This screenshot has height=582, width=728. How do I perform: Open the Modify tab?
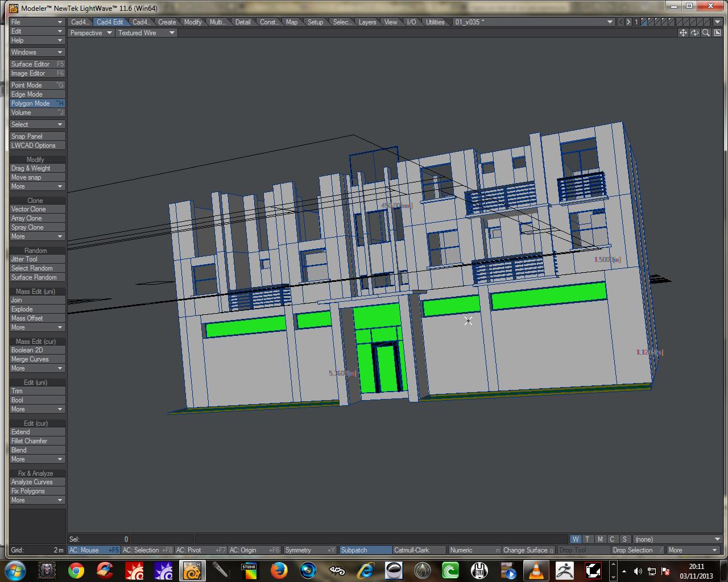point(193,22)
